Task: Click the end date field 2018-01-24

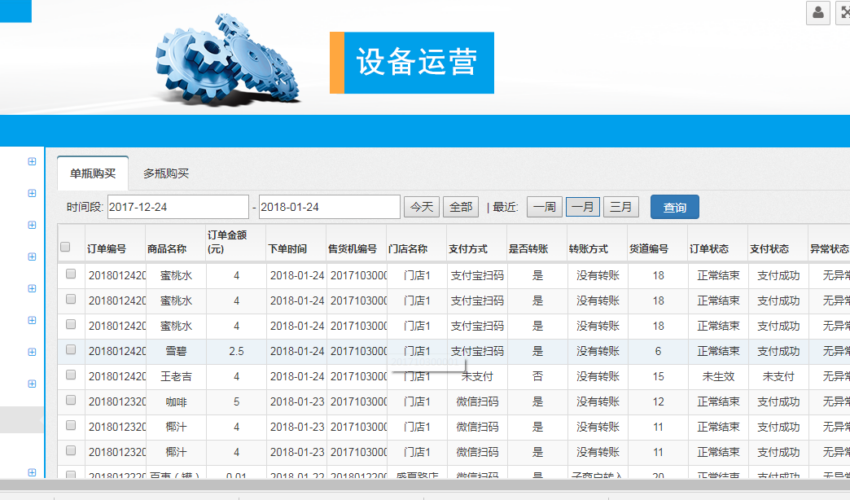Action: pyautogui.click(x=330, y=207)
